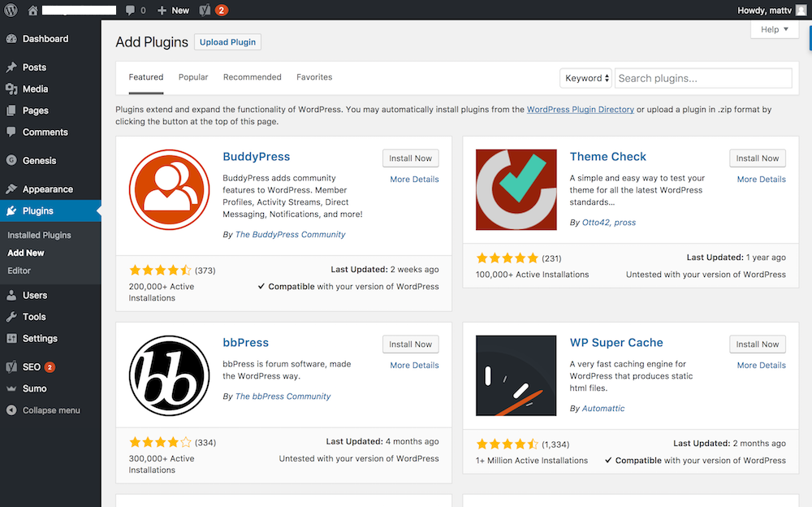This screenshot has height=507, width=812.
Task: Open the New content menu in the admin bar
Action: [x=174, y=10]
